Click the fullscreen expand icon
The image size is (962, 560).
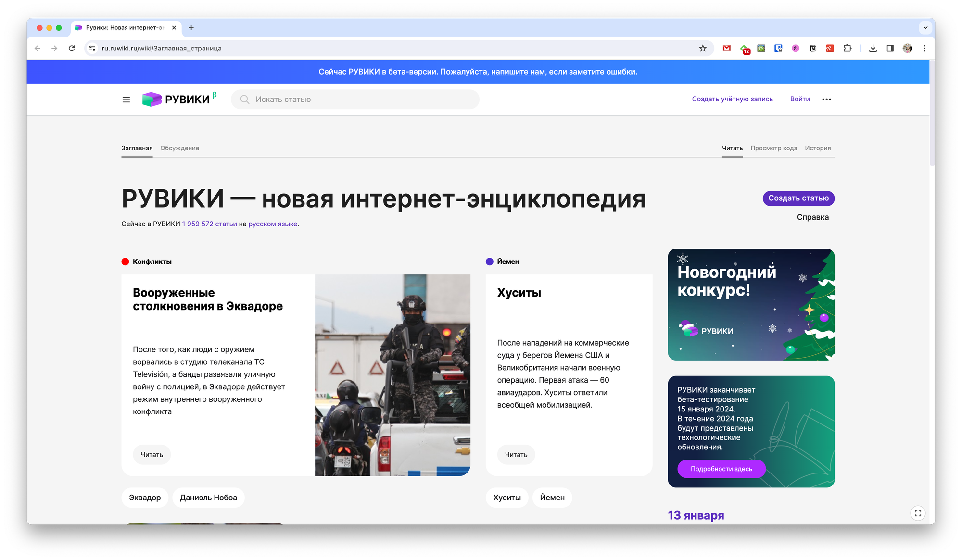[918, 513]
